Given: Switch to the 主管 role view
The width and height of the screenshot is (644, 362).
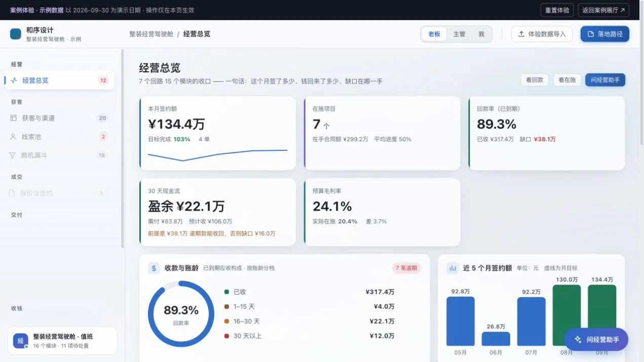Looking at the screenshot, I should [459, 34].
